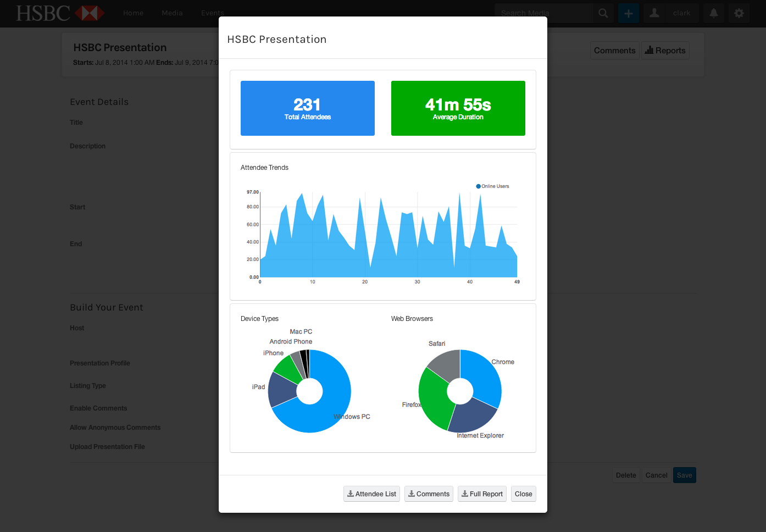Click the user profile icon
This screenshot has height=532, width=766.
pos(654,13)
